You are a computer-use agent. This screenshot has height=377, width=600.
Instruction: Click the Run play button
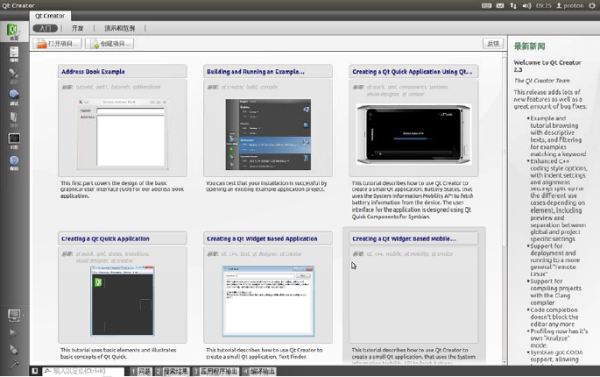tap(13, 333)
